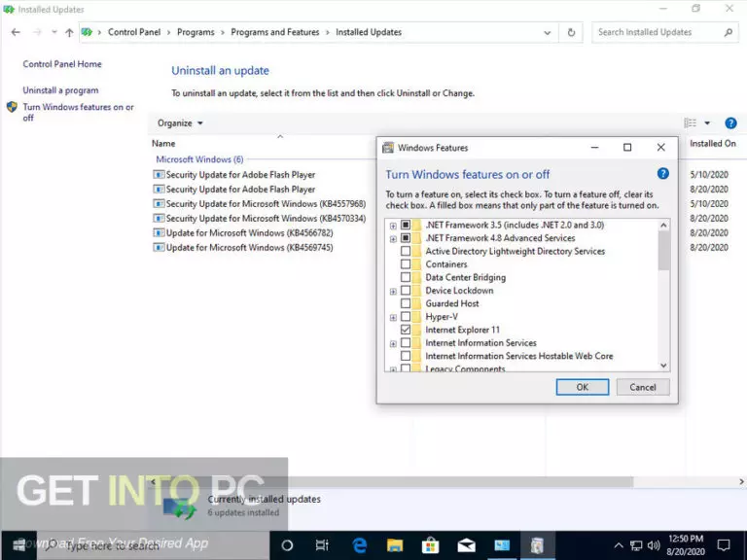Expand .NET Framework 3.5 tree node
This screenshot has height=560, width=747.
tap(393, 226)
